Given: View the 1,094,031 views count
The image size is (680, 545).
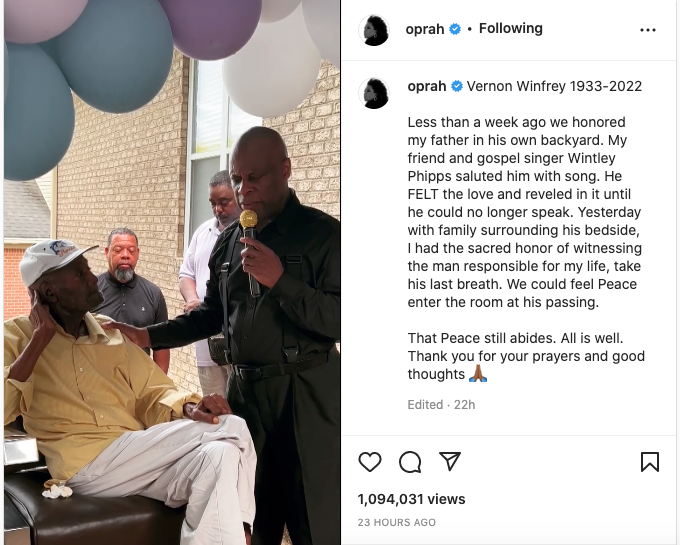Looking at the screenshot, I should 411,499.
